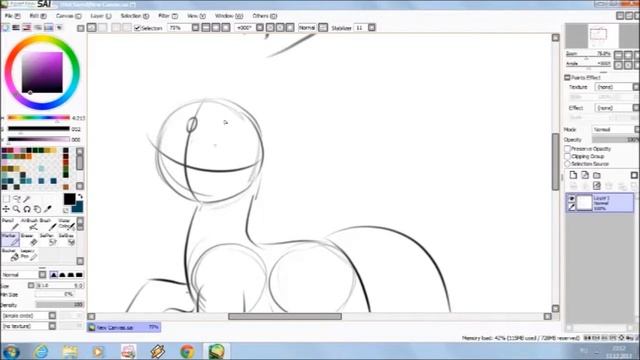This screenshot has width=640, height=360.
Task: Click the horizontal canvas scrollbar thumb
Action: pos(285,316)
